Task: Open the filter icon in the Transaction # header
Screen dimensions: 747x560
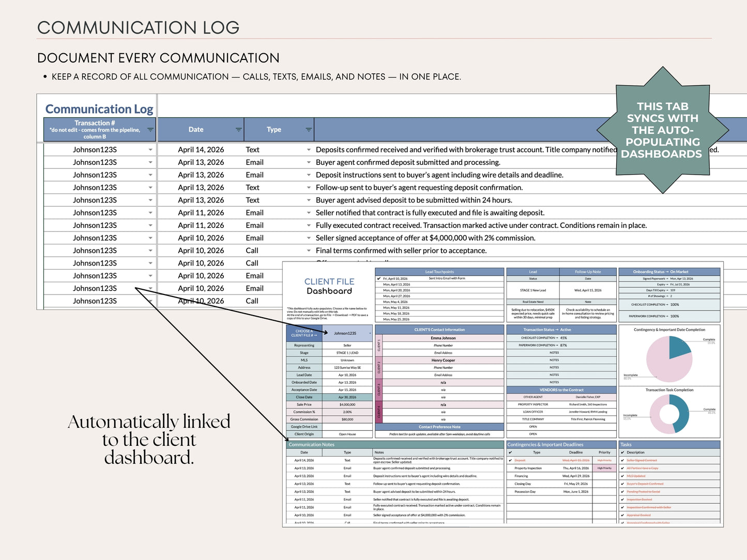Action: pyautogui.click(x=150, y=130)
